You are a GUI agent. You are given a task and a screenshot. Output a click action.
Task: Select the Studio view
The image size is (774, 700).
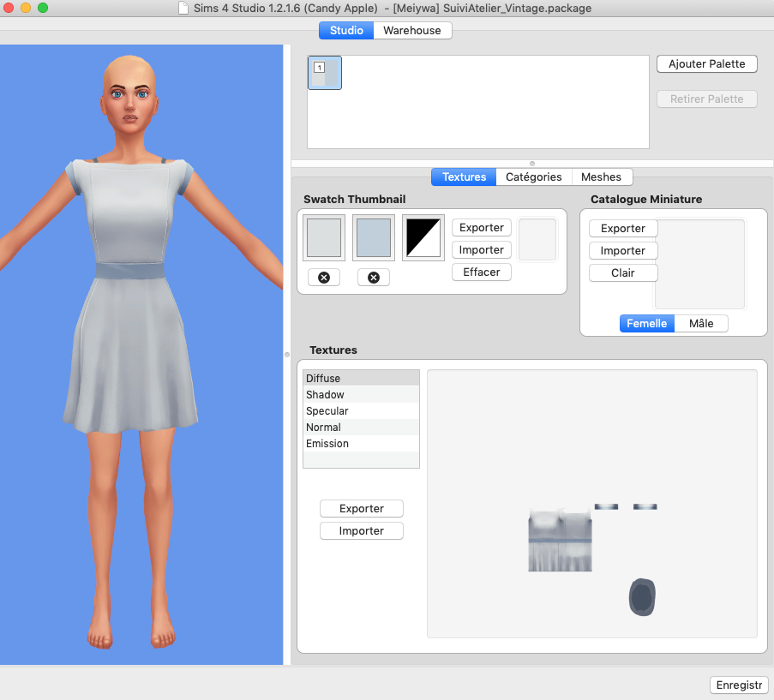tap(346, 30)
